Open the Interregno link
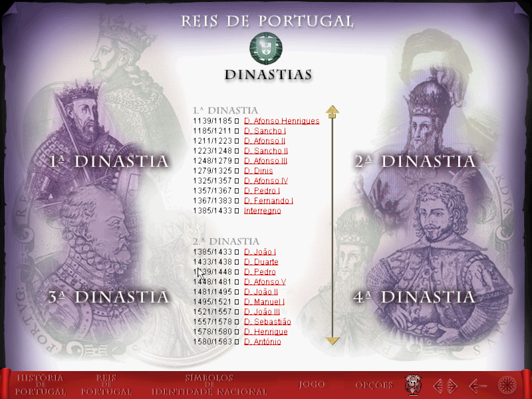The height and width of the screenshot is (399, 532). (263, 211)
